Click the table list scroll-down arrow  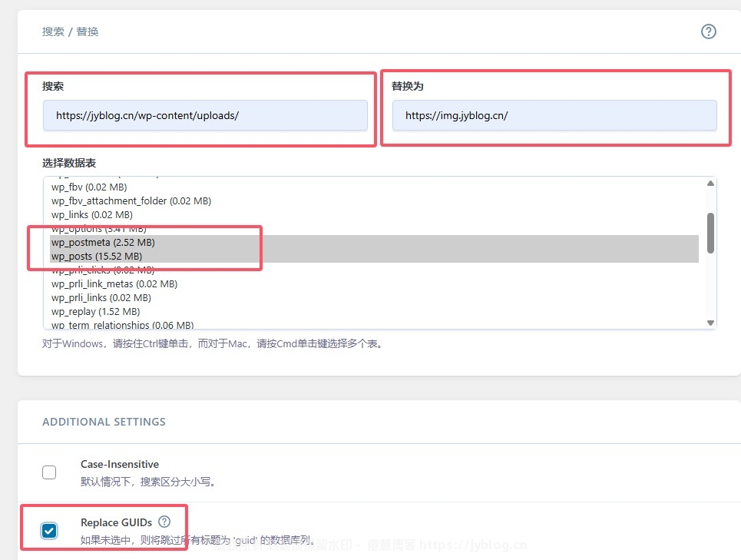[710, 323]
